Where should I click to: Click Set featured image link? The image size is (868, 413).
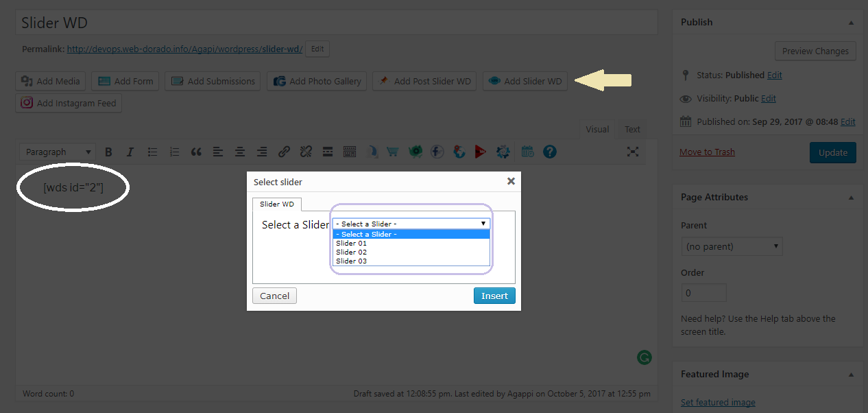(x=718, y=403)
